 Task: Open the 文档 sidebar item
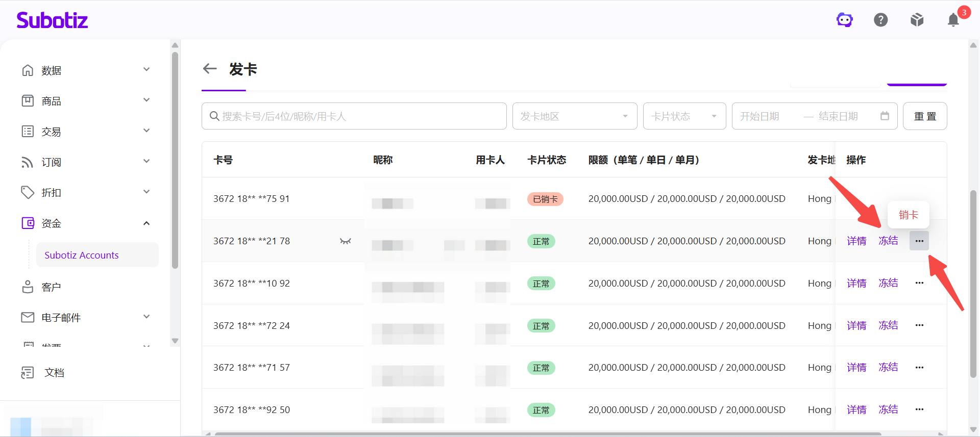point(54,373)
